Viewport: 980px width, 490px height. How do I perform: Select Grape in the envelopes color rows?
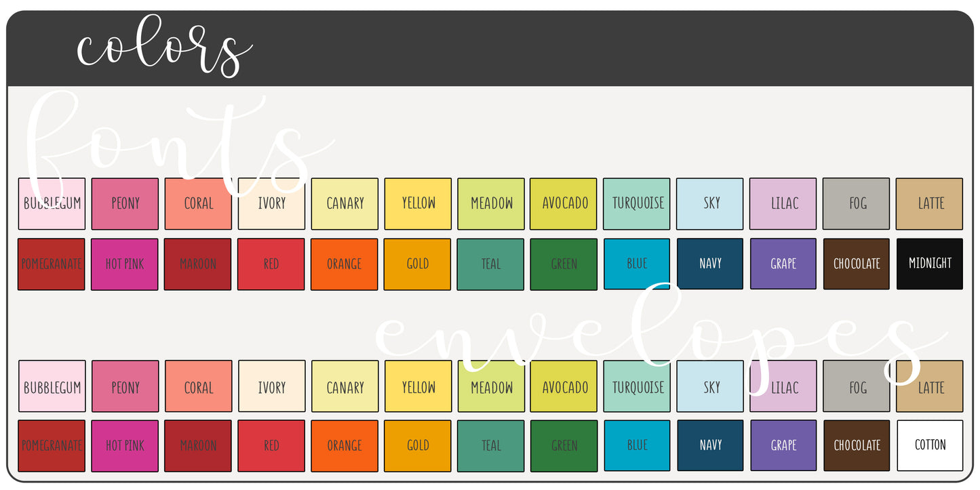783,445
